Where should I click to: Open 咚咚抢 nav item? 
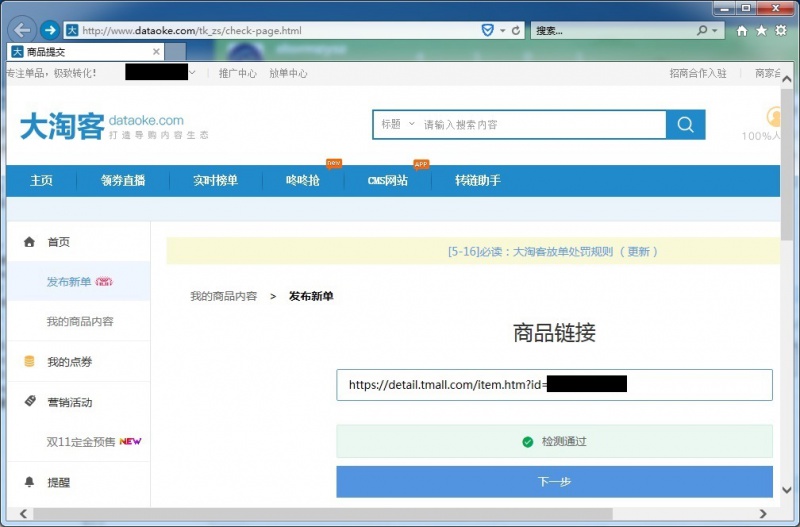(x=303, y=181)
